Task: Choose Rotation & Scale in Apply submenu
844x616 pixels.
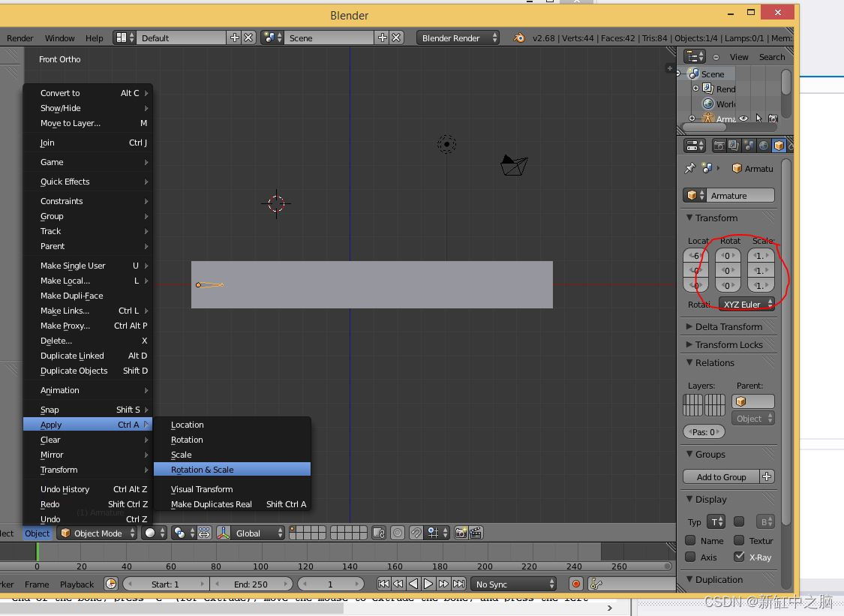Action: [x=232, y=470]
